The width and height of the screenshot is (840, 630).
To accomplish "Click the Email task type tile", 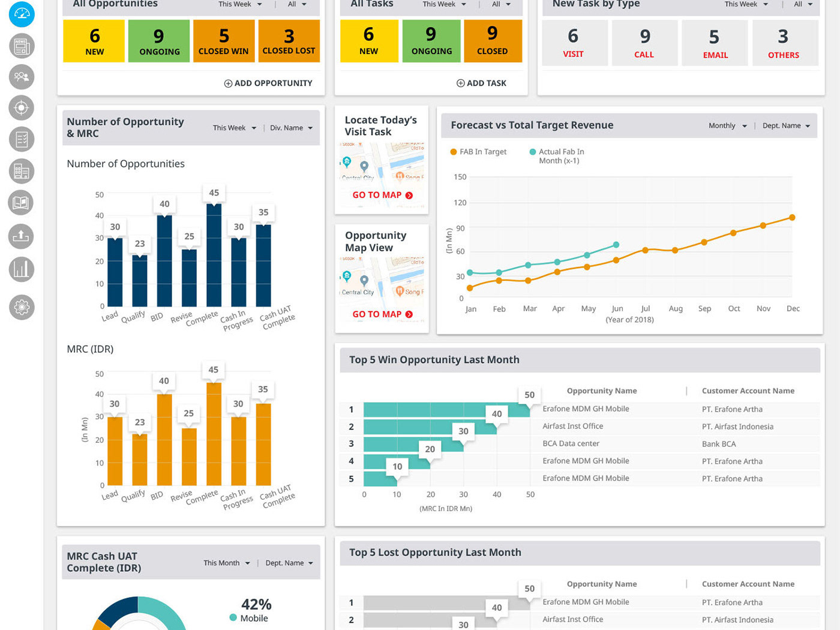I will 715,43.
